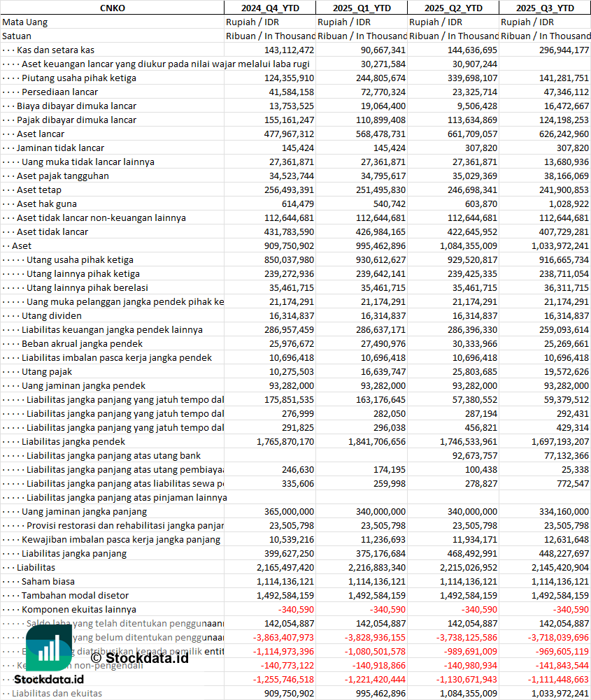
Task: Click the Aset lancar row label
Action: coord(41,134)
